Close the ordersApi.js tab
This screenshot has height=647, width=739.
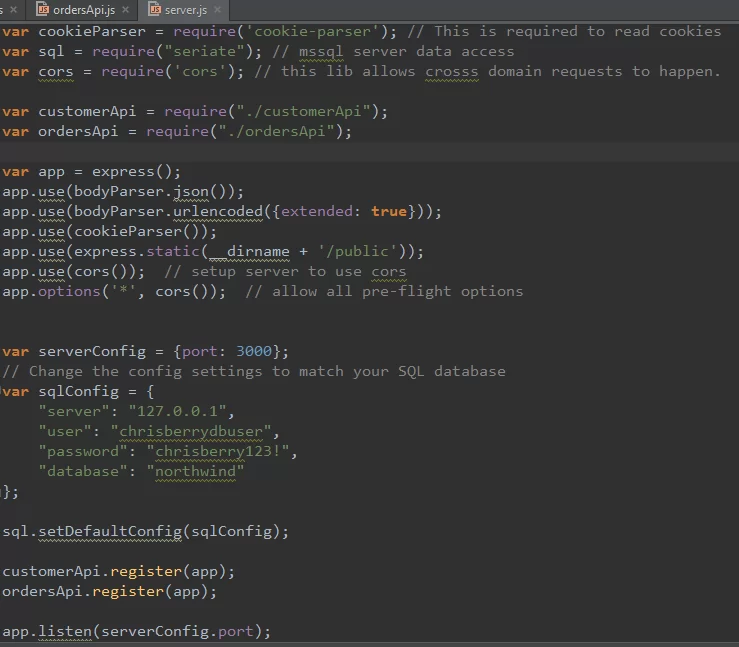tap(125, 10)
